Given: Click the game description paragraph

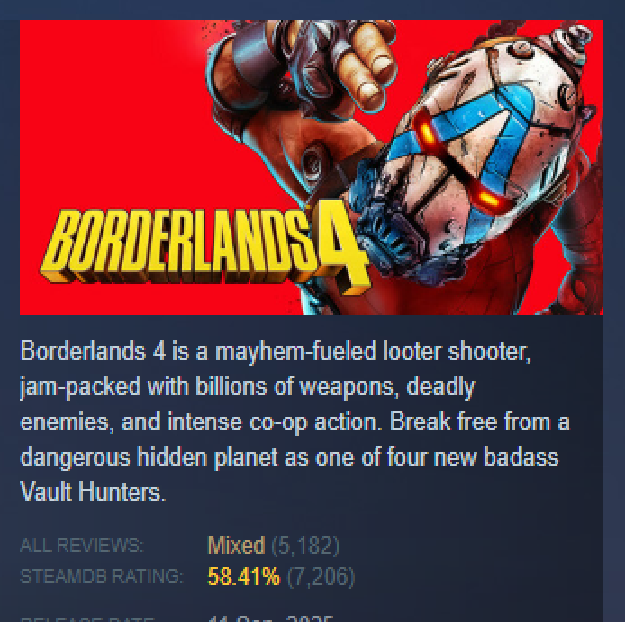Looking at the screenshot, I should pyautogui.click(x=295, y=421).
